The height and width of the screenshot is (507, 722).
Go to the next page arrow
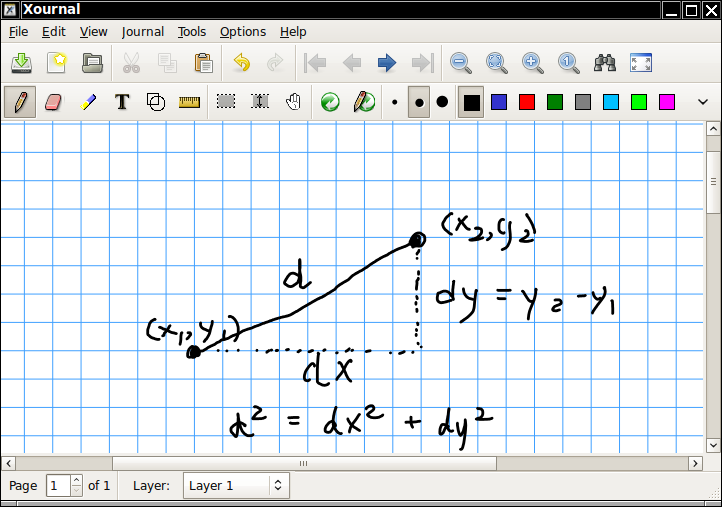click(387, 63)
